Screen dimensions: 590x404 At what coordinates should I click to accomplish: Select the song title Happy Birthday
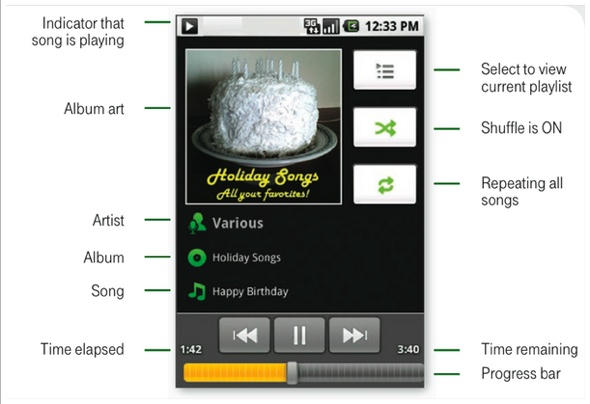click(250, 292)
